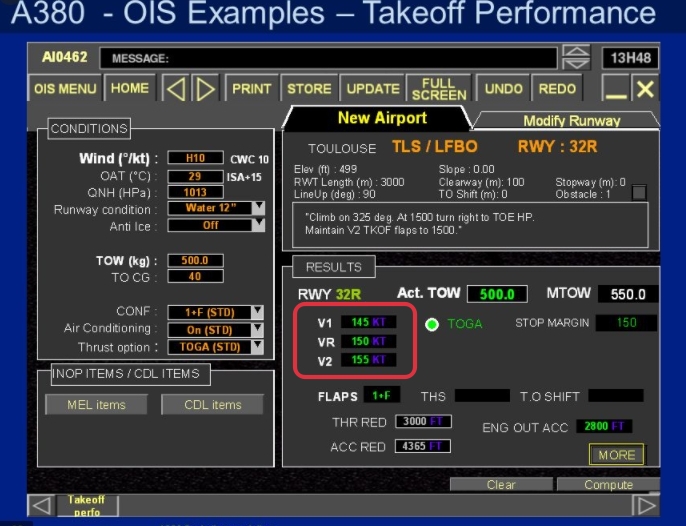Click the message scroll up/down arrows icon
Screen dimensions: 686x526
pyautogui.click(x=576, y=57)
